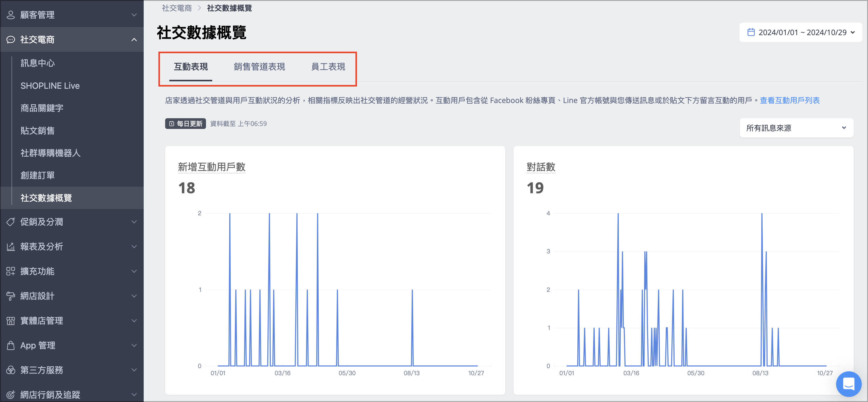Click the App 管理 shopping bag icon
The width and height of the screenshot is (868, 402).
point(11,345)
